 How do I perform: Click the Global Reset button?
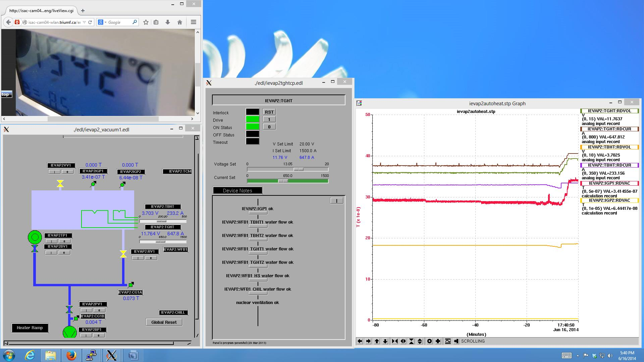[164, 322]
